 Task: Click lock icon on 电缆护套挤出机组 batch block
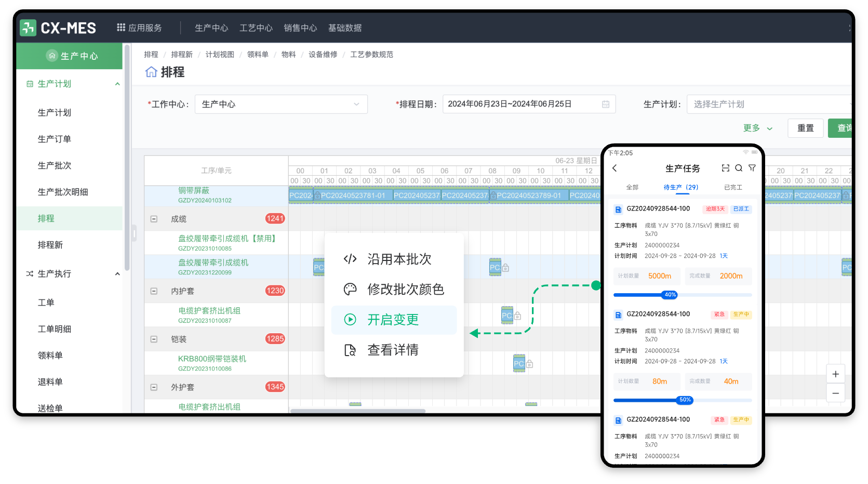pos(517,316)
